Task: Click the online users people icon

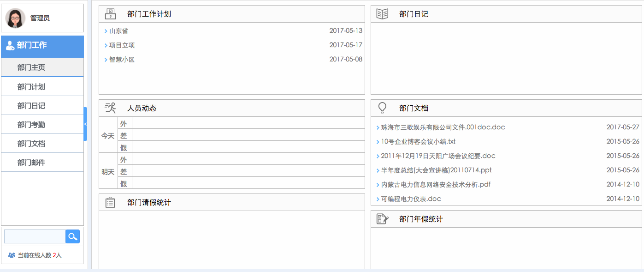Action: pos(12,255)
